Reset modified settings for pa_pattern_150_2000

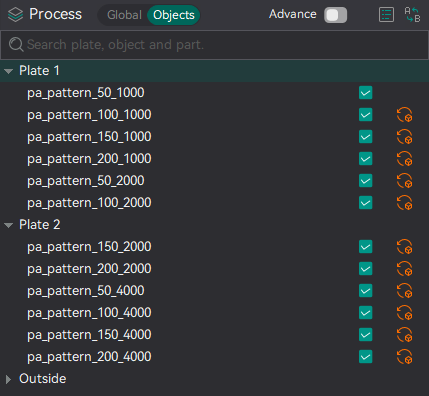404,247
